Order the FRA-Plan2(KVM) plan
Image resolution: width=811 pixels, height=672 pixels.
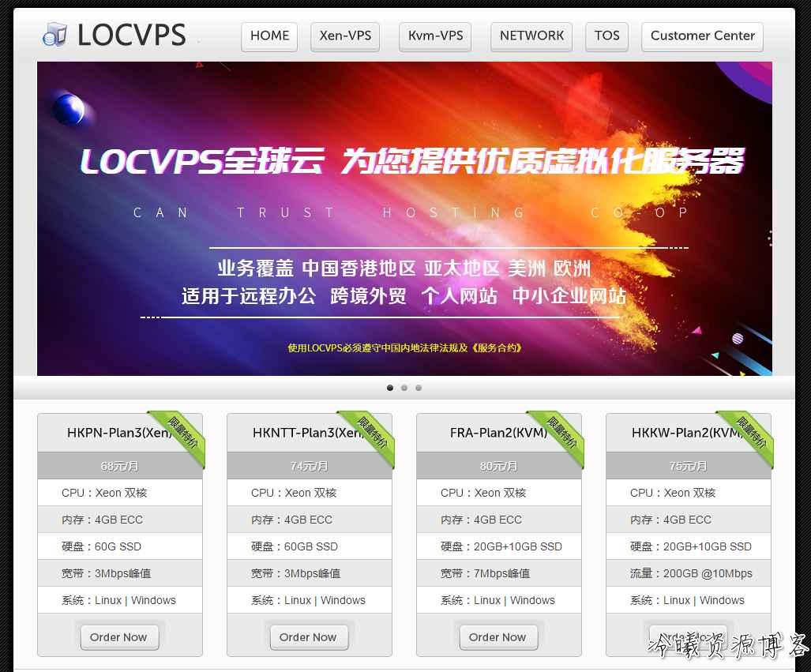tap(498, 636)
